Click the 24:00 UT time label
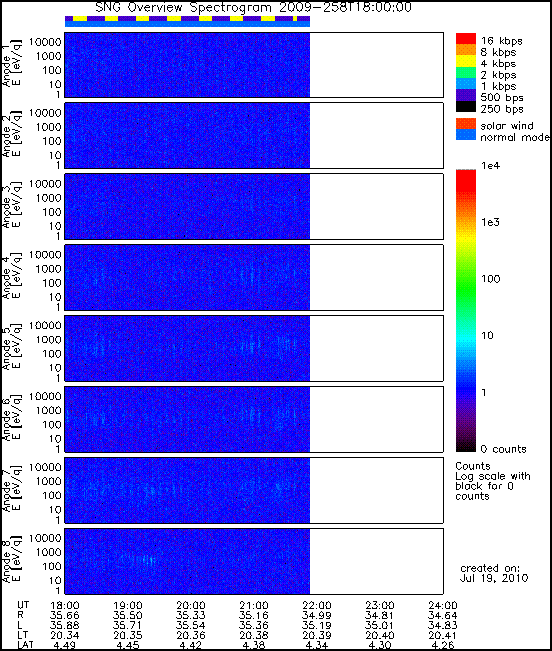 [443, 606]
